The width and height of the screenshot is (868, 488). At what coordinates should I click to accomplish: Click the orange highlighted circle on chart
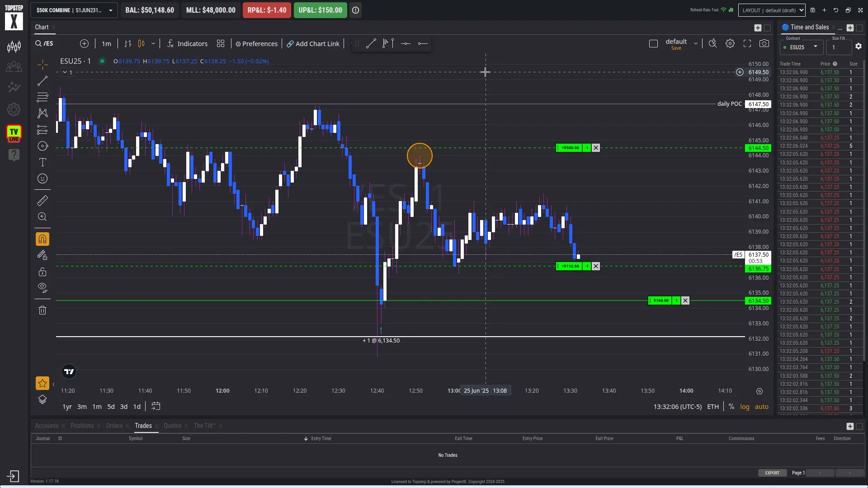pyautogui.click(x=420, y=156)
